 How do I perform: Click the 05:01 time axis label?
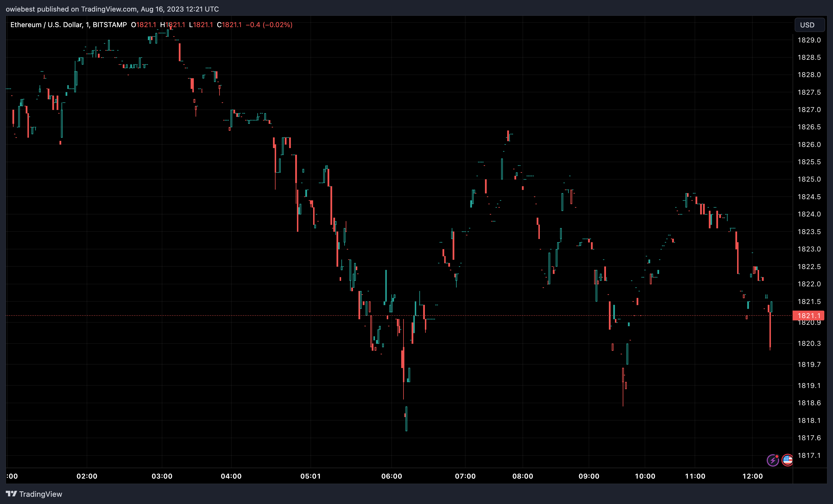pyautogui.click(x=310, y=476)
